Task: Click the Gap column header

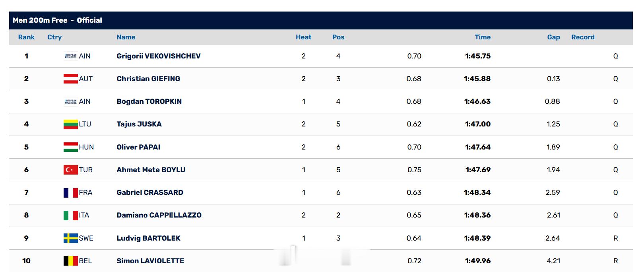Action: (x=553, y=37)
